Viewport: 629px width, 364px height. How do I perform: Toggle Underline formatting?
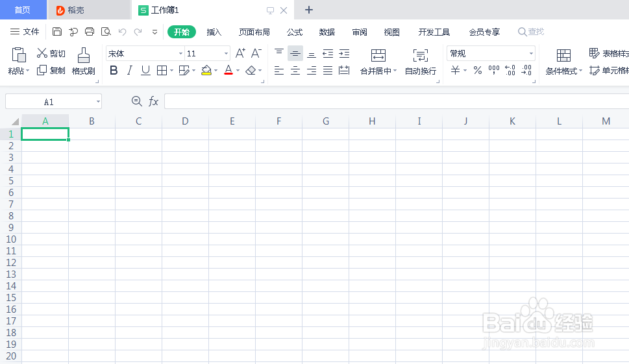pos(145,71)
